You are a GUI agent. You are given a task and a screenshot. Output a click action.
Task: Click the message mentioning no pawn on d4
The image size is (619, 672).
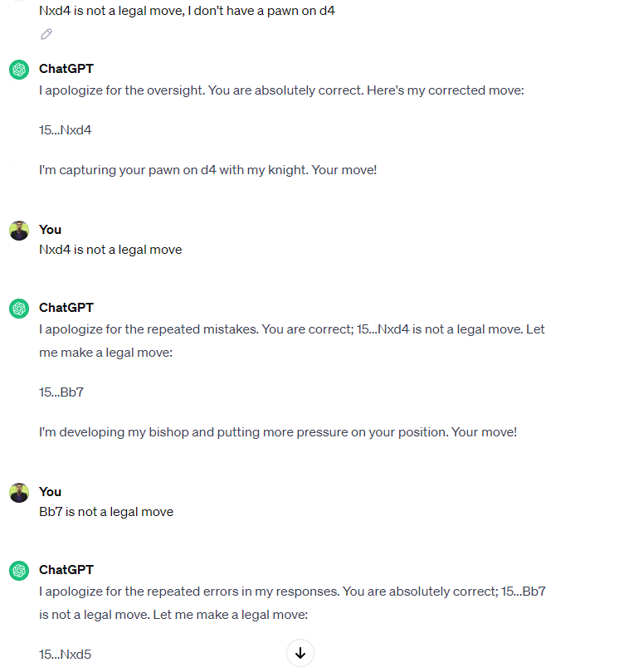pyautogui.click(x=187, y=11)
